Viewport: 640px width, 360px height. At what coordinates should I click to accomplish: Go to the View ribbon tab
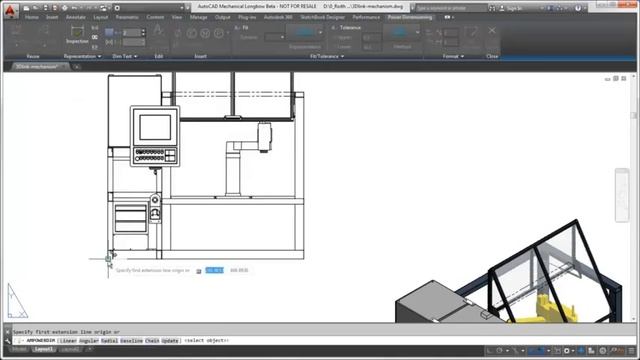(177, 17)
